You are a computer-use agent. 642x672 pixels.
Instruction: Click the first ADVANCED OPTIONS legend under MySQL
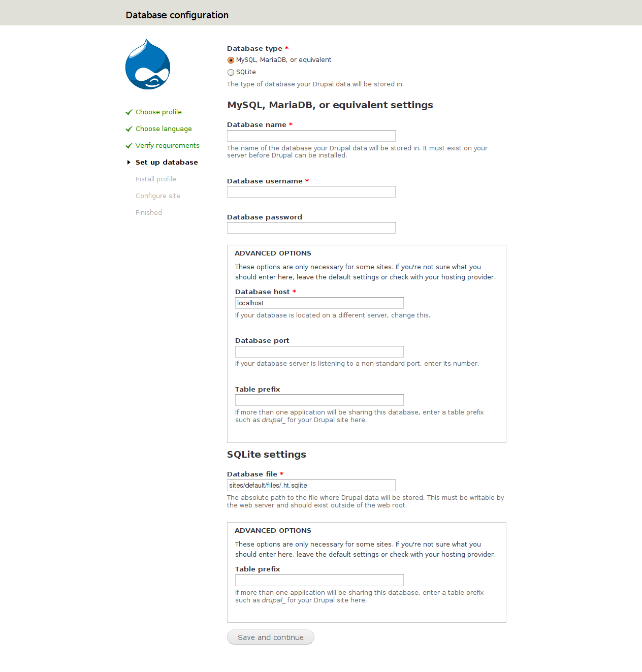(x=273, y=253)
